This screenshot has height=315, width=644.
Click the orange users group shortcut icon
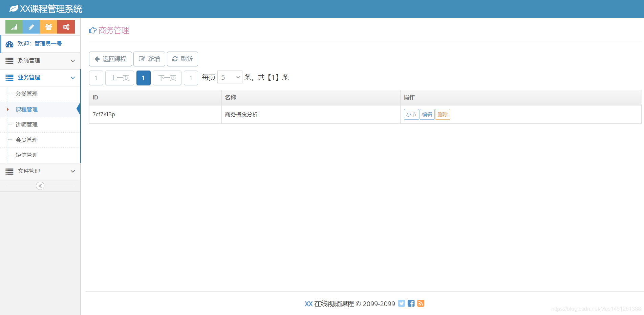tap(49, 27)
